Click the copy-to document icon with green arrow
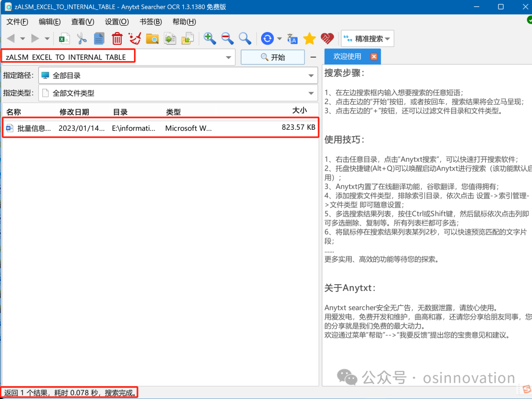The image size is (532, 399). coord(169,38)
